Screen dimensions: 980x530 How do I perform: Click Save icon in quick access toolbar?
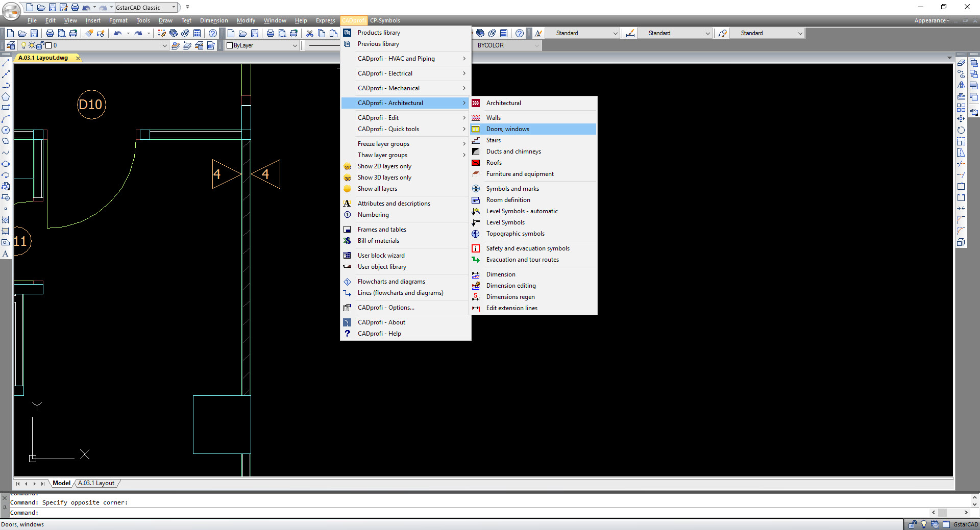tap(53, 7)
